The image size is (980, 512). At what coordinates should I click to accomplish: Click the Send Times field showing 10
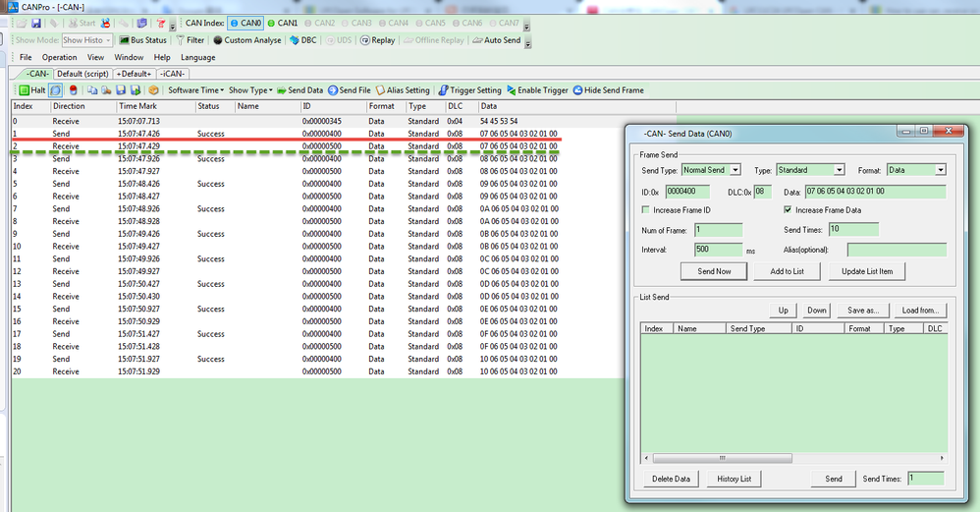point(853,229)
